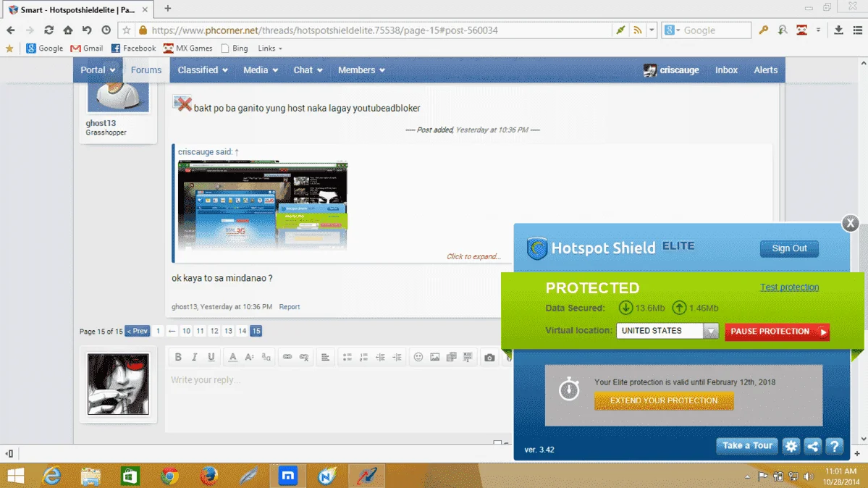The height and width of the screenshot is (488, 868).
Task: Open the address bar dropdown arrow
Action: pos(652,30)
